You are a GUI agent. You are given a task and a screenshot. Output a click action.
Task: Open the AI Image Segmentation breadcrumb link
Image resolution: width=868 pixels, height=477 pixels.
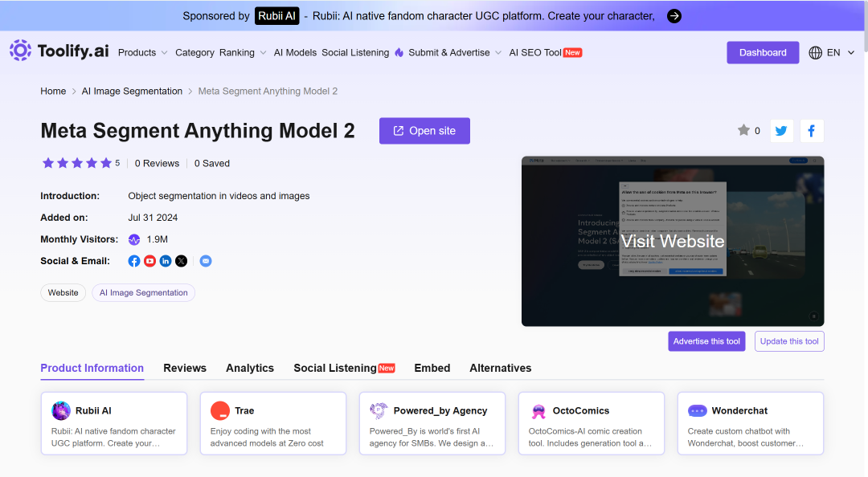click(x=132, y=92)
